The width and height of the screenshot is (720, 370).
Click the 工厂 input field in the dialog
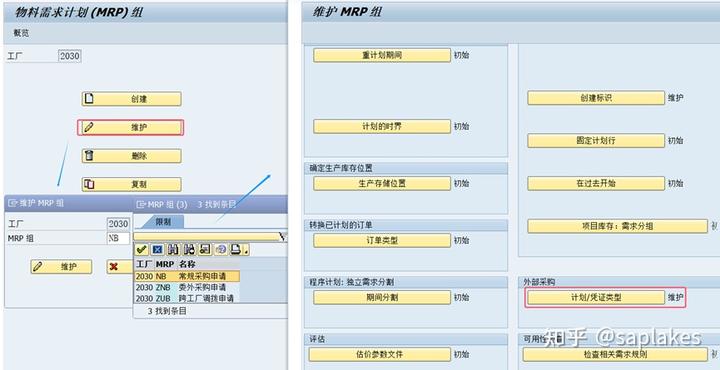[118, 224]
